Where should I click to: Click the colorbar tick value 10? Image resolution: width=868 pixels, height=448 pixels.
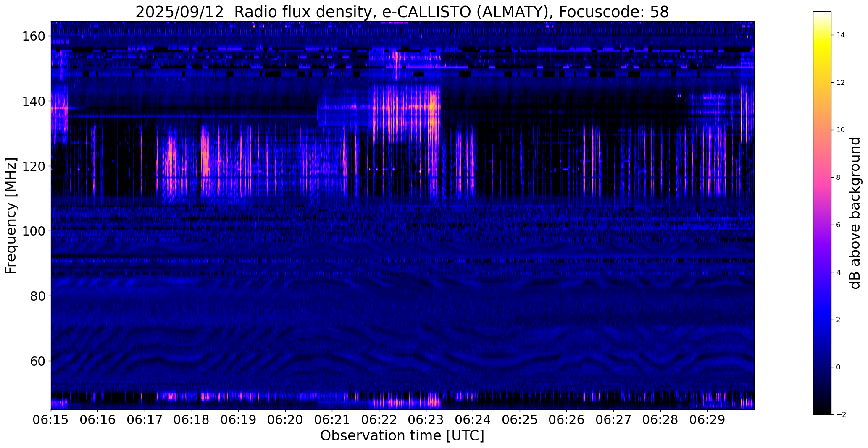[841, 130]
